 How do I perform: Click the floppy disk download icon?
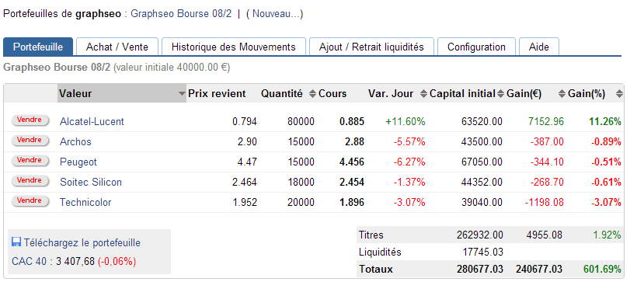coord(16,242)
